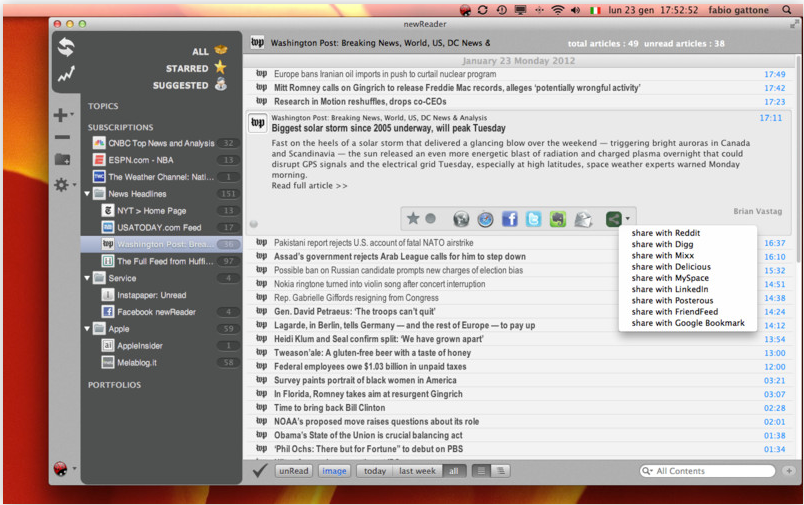The image size is (804, 505).
Task: Select ESPN.com - NBA subscription
Action: [161, 160]
